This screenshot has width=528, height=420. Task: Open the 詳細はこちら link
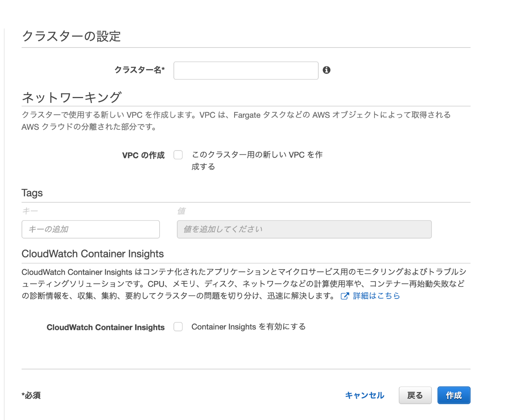coord(376,296)
